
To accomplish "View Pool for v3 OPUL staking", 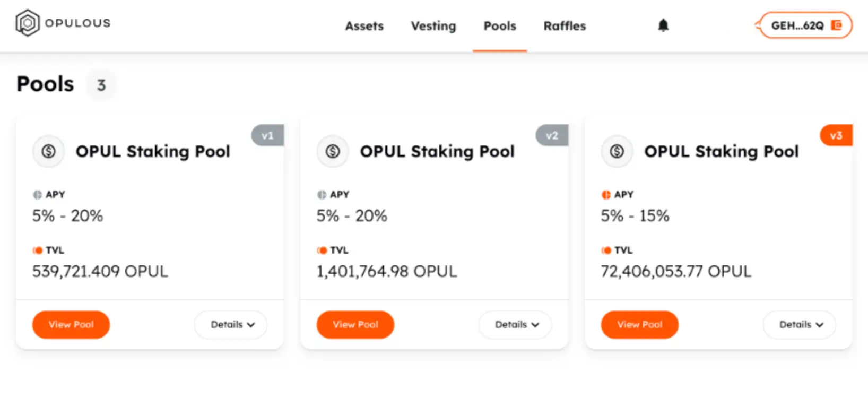I will pos(640,325).
